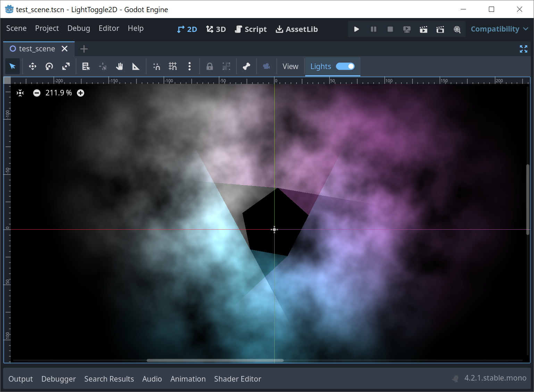The width and height of the screenshot is (534, 392).
Task: Switch to the 2D workspace
Action: coord(187,29)
